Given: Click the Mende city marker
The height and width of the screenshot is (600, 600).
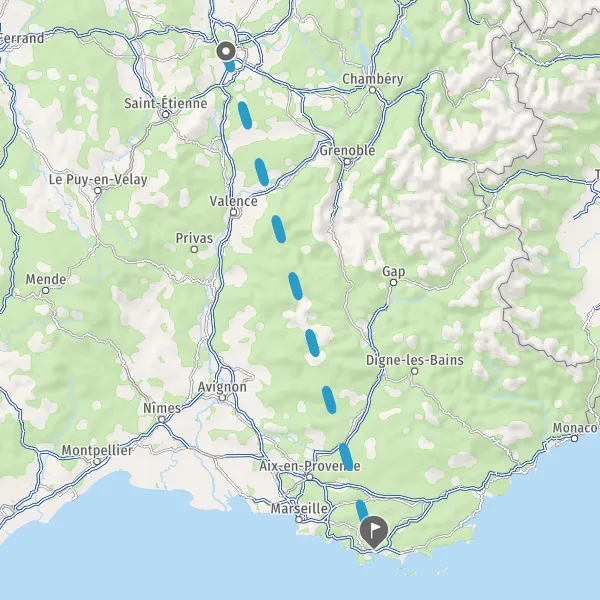Looking at the screenshot, I should point(46,290).
